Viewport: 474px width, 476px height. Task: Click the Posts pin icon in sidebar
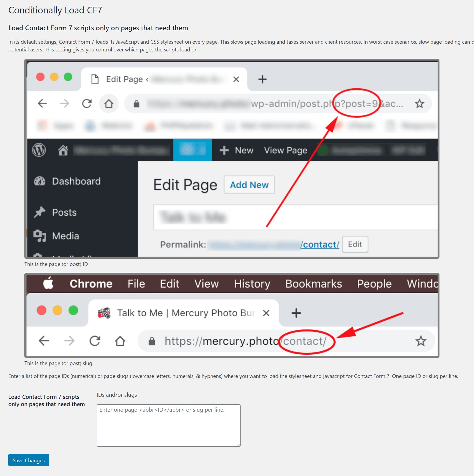click(40, 212)
